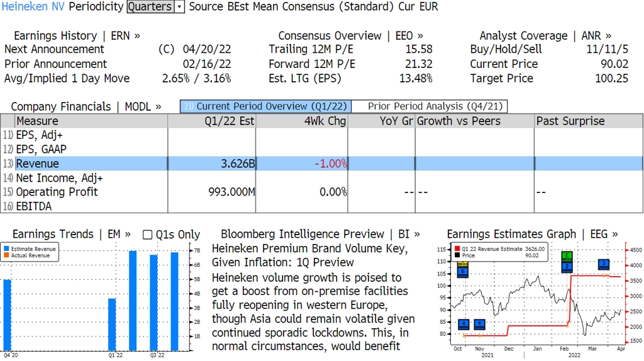This screenshot has height=361, width=644.
Task: Click Forward 12M P/E value 21.32
Action: pyautogui.click(x=418, y=64)
